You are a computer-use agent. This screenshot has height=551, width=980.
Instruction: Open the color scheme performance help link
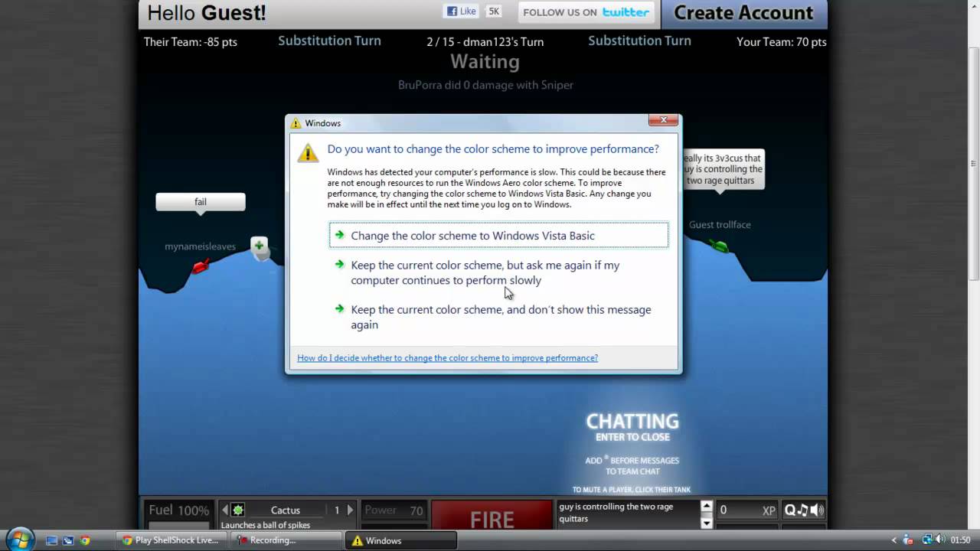pos(447,358)
